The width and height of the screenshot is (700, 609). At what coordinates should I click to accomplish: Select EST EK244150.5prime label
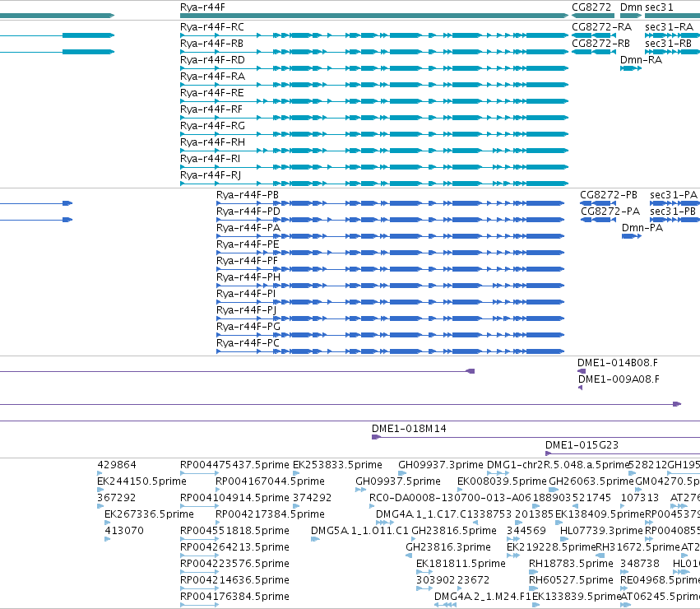[x=142, y=481]
